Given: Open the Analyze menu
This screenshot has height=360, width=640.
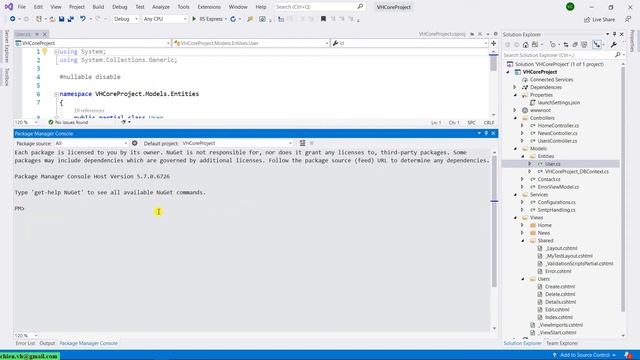Looking at the screenshot, I should [x=161, y=7].
